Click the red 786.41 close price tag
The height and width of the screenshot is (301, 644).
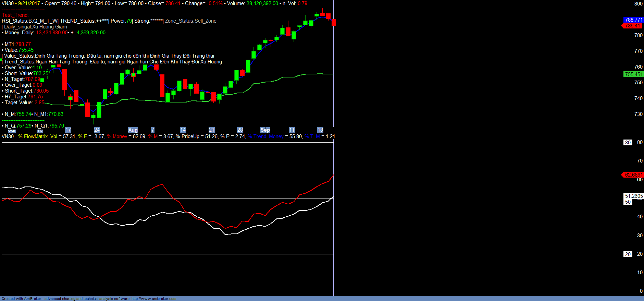[633, 26]
